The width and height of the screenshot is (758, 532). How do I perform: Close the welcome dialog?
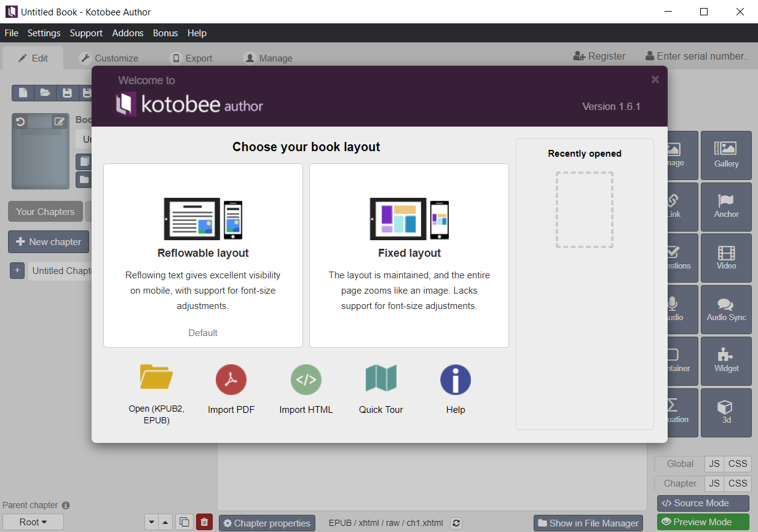pos(655,79)
